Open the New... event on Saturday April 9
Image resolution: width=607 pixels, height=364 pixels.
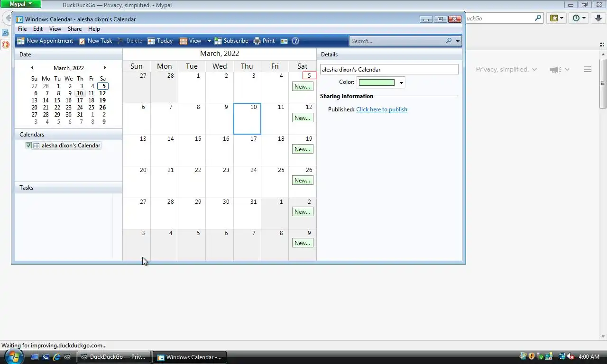click(x=302, y=243)
